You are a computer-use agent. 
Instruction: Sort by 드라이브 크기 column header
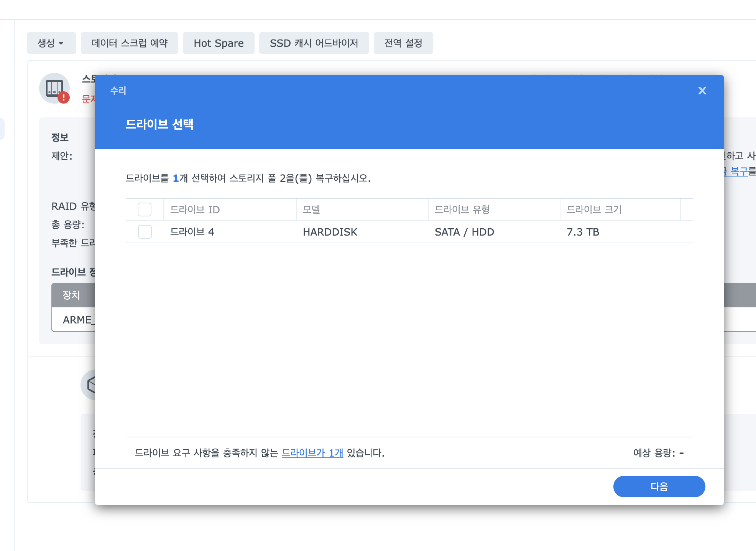click(594, 210)
